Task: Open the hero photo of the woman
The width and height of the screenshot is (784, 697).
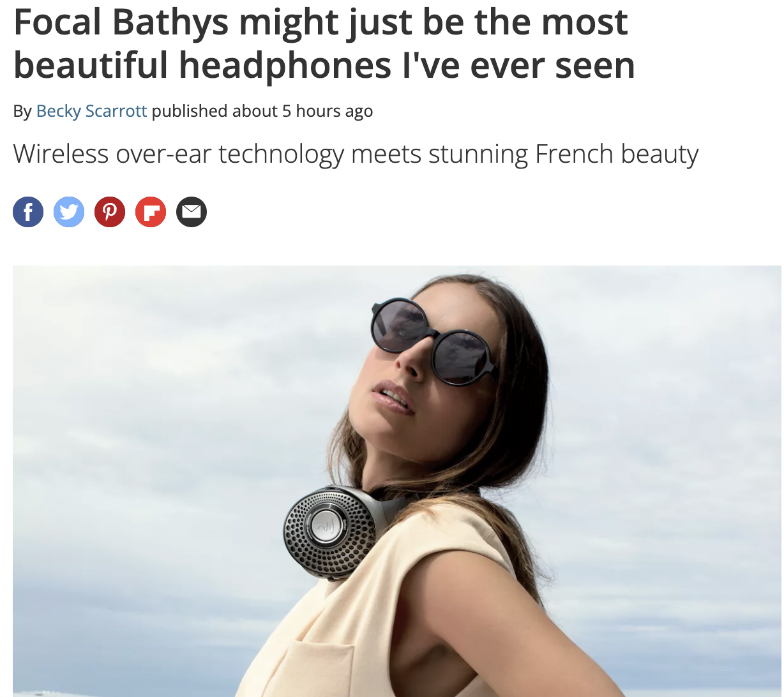Action: tap(397, 481)
